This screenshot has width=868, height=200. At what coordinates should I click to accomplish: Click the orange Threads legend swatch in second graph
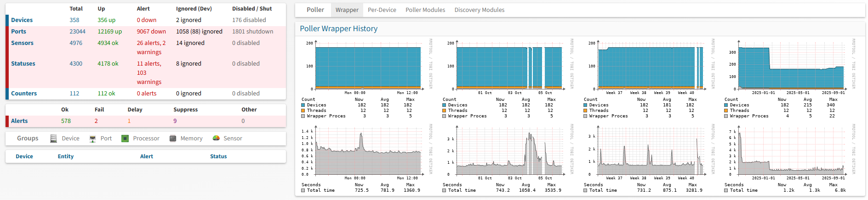[x=445, y=111]
